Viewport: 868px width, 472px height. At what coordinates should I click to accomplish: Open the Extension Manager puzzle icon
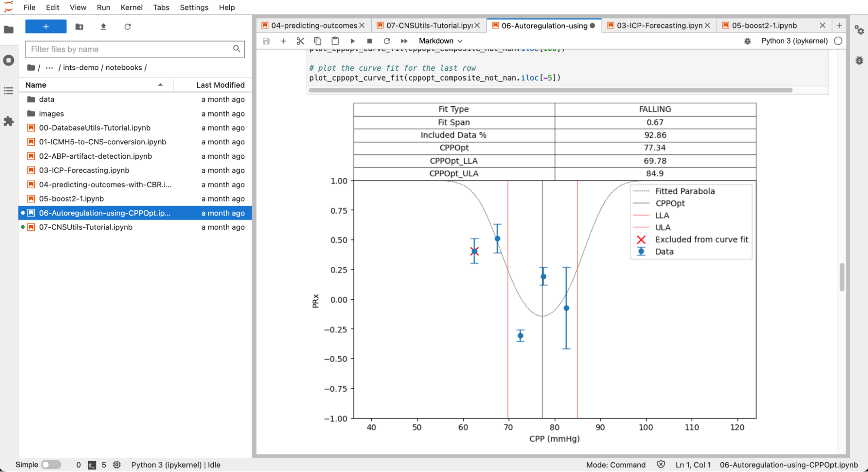tap(9, 121)
